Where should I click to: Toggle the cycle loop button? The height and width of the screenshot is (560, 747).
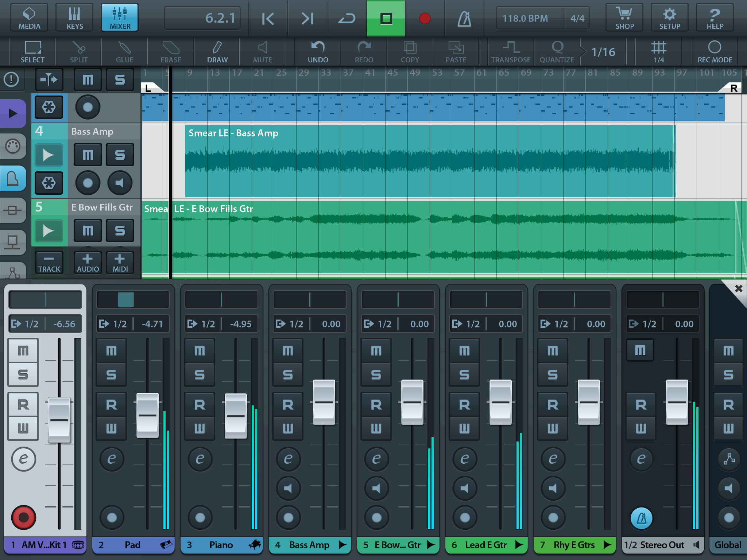[x=346, y=18]
